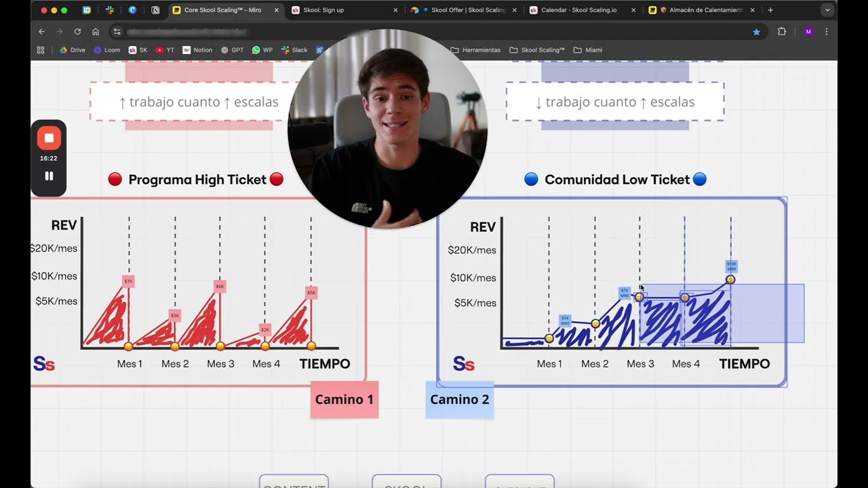Close the Skool: Sign up tab
The width and height of the screenshot is (868, 488).
coord(395,10)
